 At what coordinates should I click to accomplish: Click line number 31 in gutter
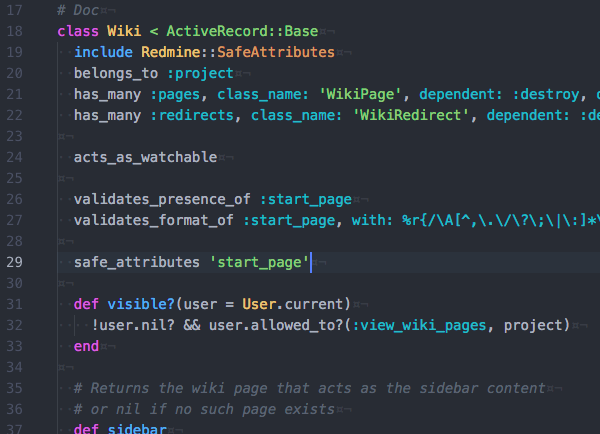tap(14, 305)
